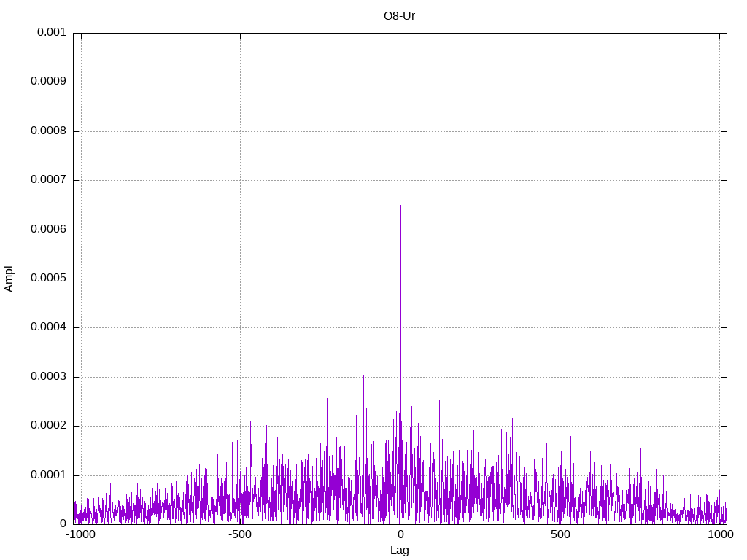Click the tip of the central peak near 0.0009
Image resolution: width=747 pixels, height=560 pixels.
coord(400,70)
